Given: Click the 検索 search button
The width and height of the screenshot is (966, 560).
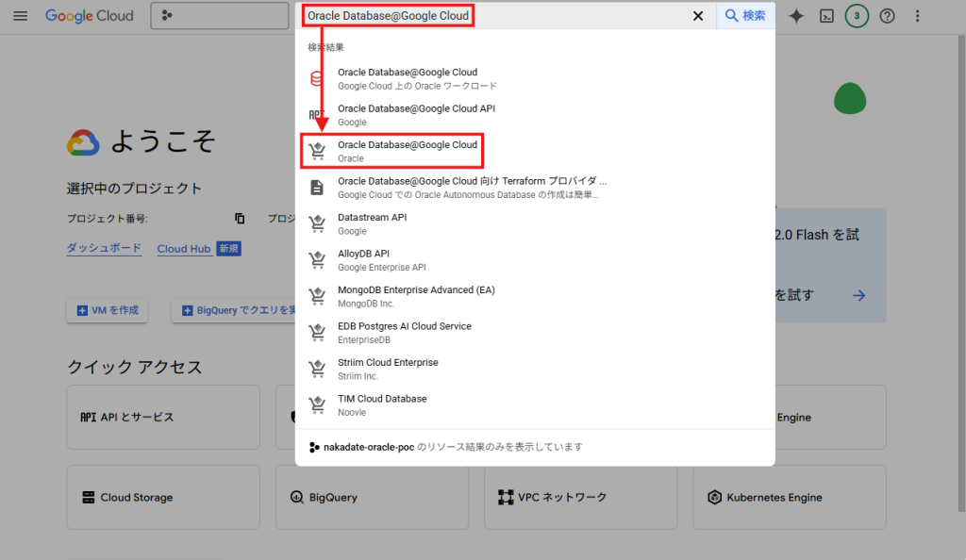Looking at the screenshot, I should pyautogui.click(x=745, y=16).
